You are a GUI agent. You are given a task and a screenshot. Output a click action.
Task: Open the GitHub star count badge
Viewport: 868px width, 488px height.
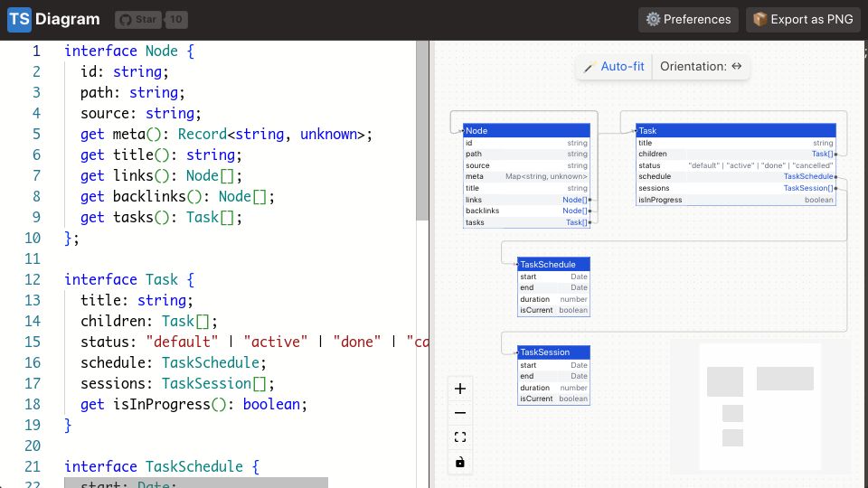176,20
